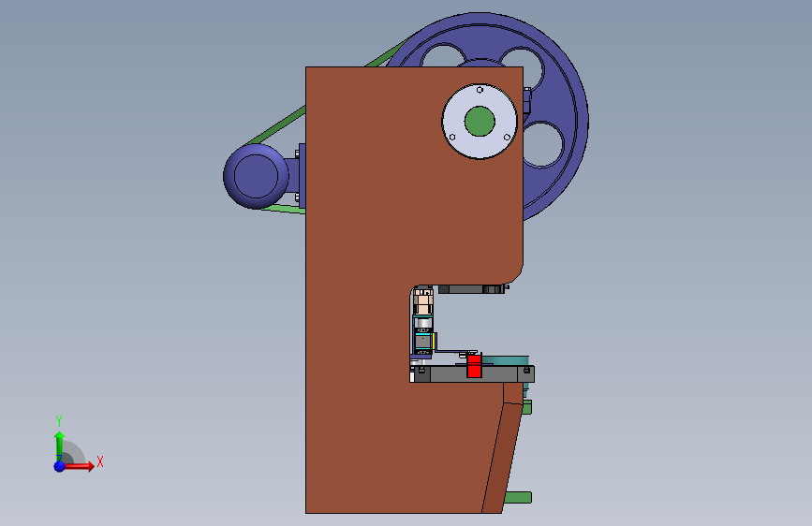This screenshot has width=812, height=526.
Task: Select the dark slide block under frame throat
Action: tap(470, 289)
